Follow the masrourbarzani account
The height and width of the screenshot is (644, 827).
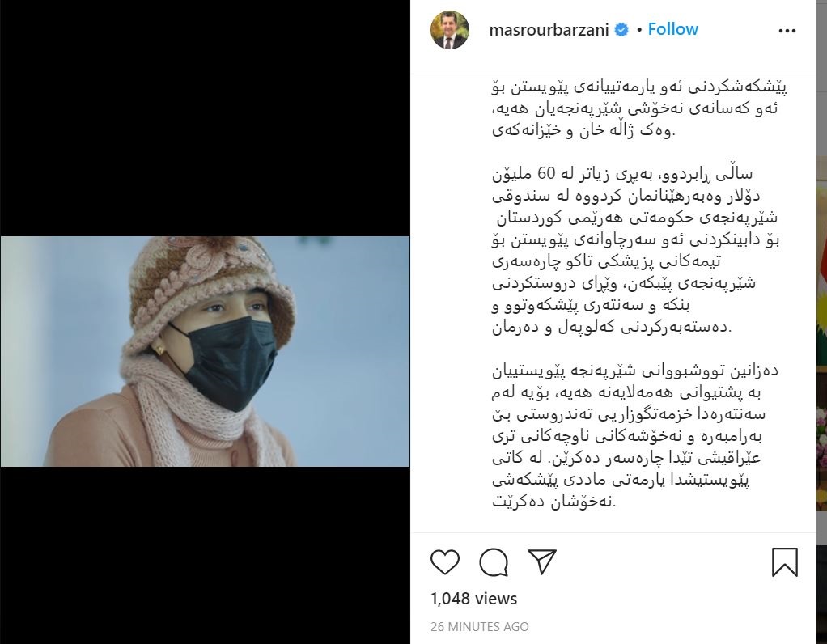[x=672, y=29]
